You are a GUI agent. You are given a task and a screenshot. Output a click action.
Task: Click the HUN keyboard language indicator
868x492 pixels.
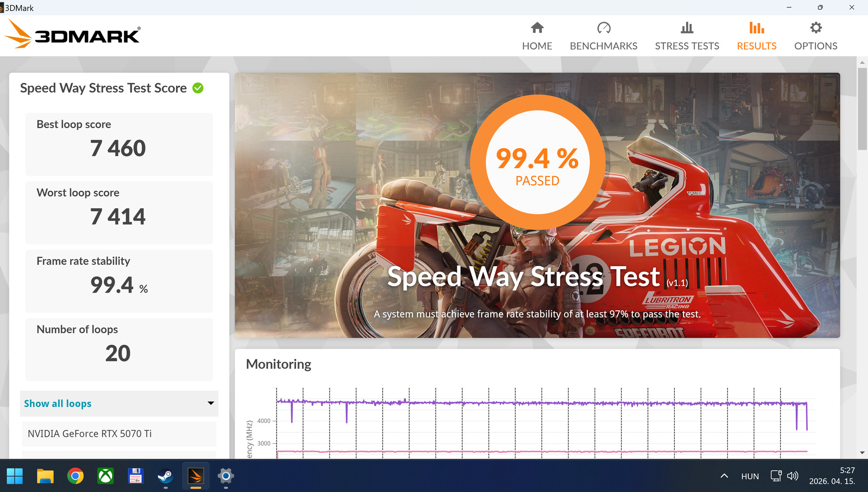750,476
